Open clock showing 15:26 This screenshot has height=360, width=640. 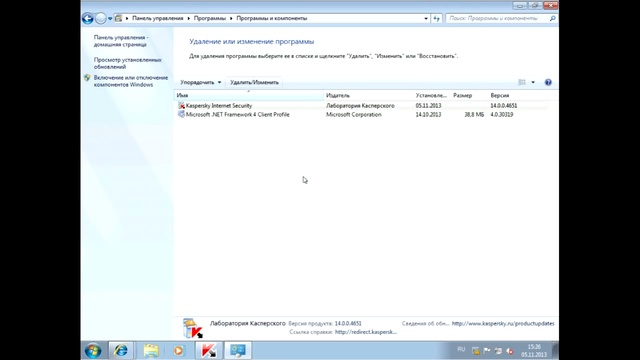click(534, 351)
